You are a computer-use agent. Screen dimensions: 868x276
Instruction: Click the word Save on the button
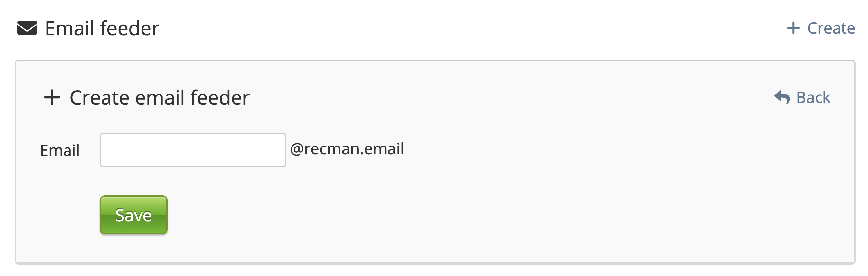click(133, 215)
